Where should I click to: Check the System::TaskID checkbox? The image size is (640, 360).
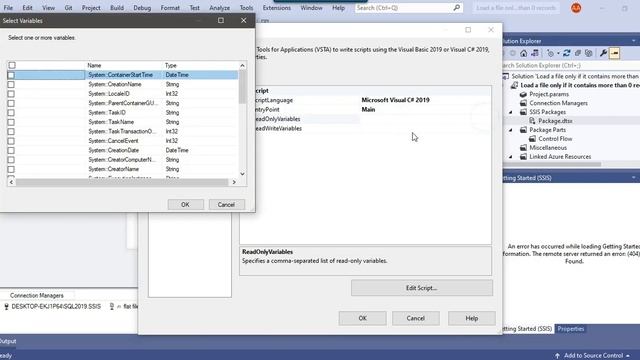pos(11,113)
